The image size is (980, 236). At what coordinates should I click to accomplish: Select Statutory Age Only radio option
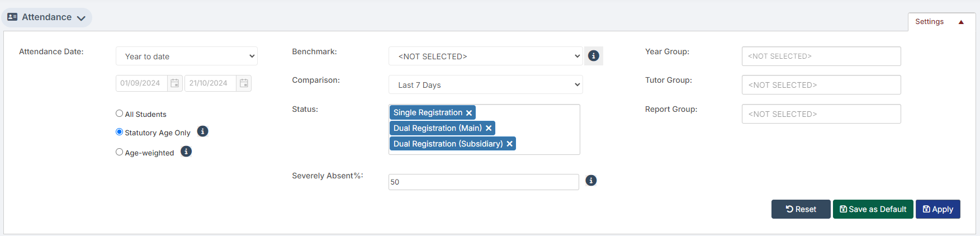point(119,132)
